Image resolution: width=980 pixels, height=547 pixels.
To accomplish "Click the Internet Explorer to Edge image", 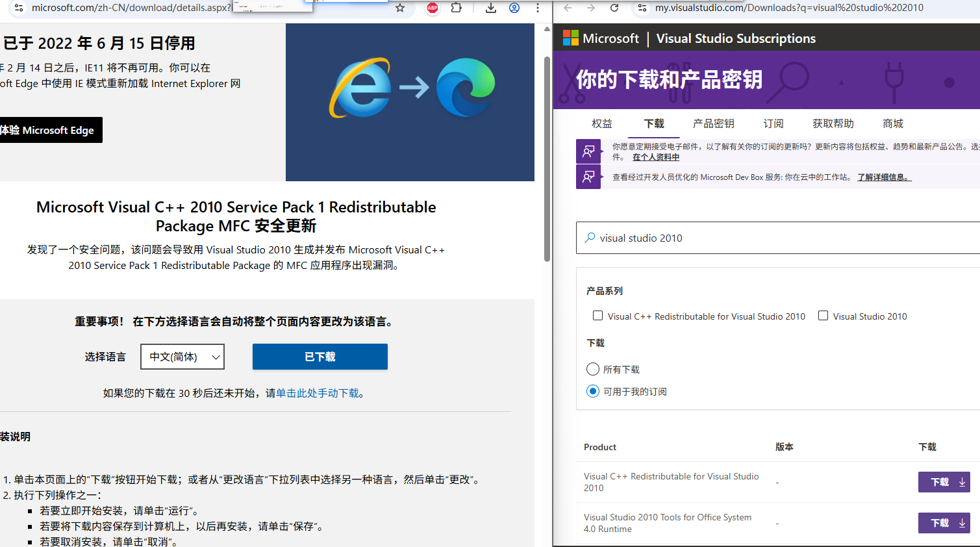I will [410, 102].
